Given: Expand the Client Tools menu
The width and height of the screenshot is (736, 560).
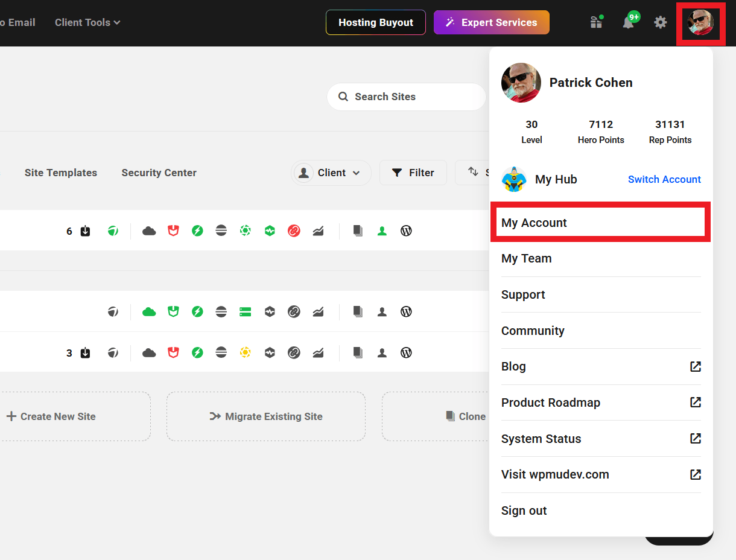Looking at the screenshot, I should click(87, 22).
